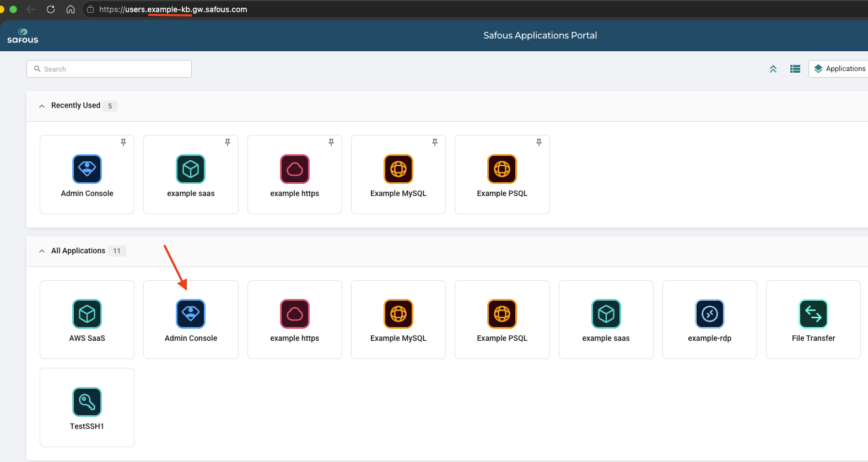Pin the recently used Example PSQL card
This screenshot has width=868, height=462.
tap(539, 142)
